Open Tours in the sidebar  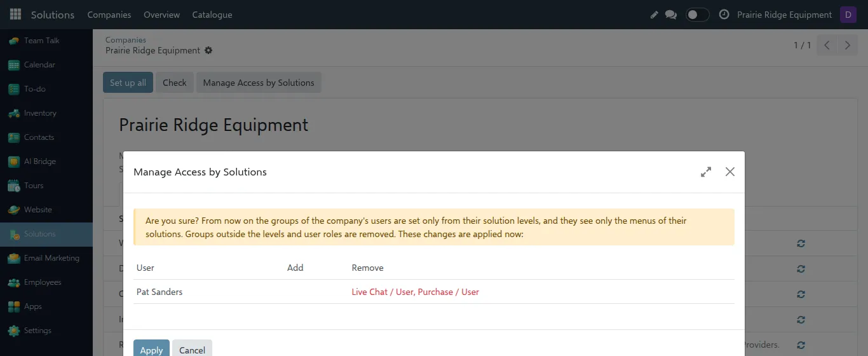pos(46,186)
